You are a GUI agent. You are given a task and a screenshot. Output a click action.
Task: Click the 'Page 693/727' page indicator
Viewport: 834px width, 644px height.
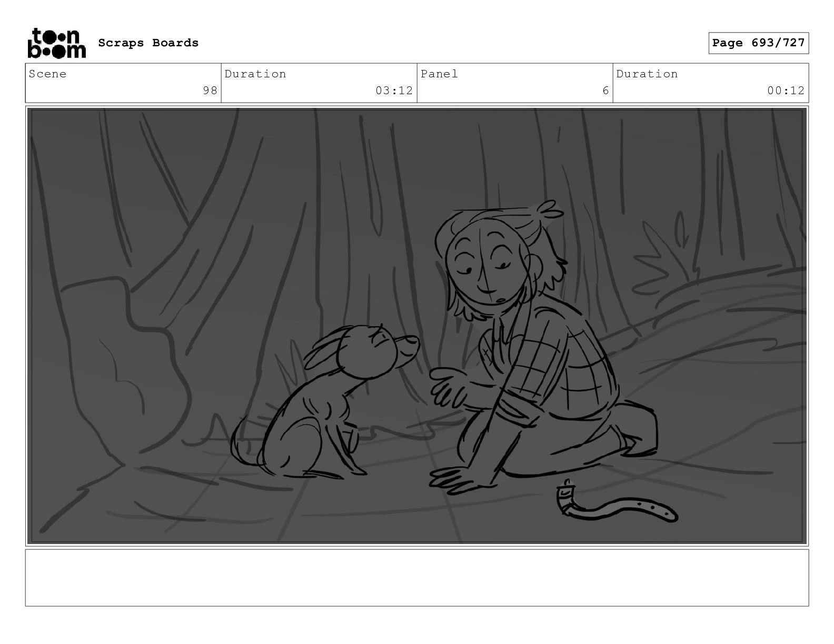(x=758, y=43)
